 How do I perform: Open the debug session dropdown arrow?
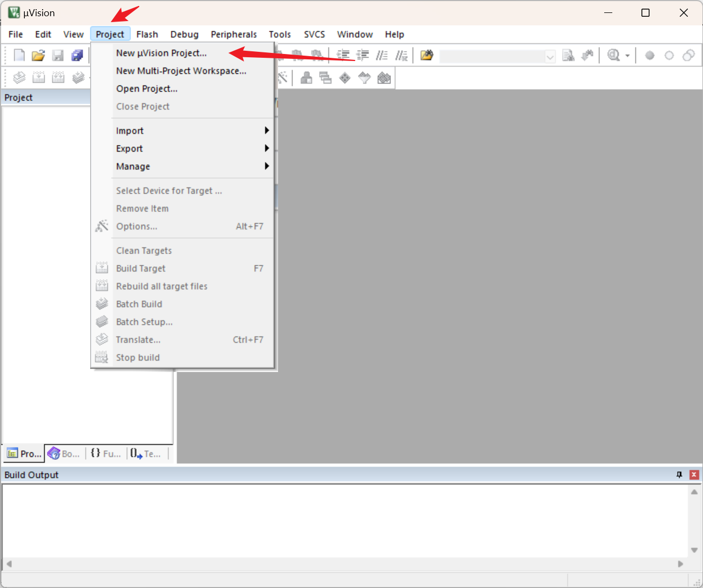click(x=627, y=56)
